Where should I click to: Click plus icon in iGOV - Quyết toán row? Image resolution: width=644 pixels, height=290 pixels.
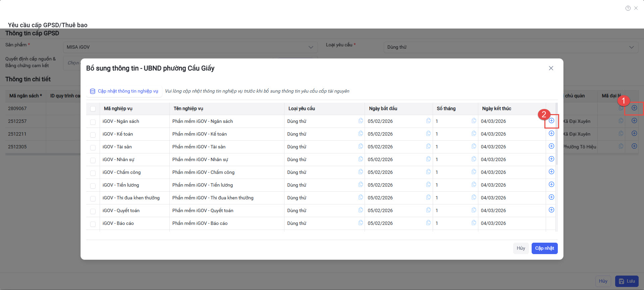pyautogui.click(x=551, y=210)
